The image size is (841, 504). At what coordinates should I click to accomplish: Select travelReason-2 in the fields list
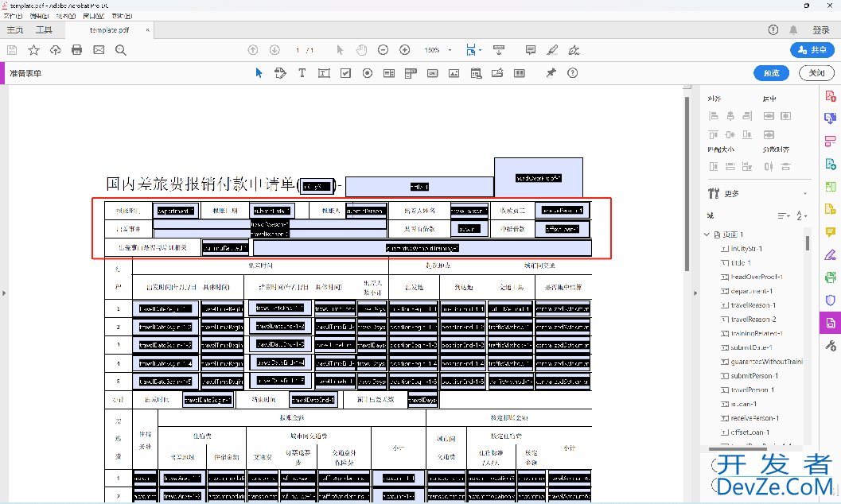(x=753, y=320)
